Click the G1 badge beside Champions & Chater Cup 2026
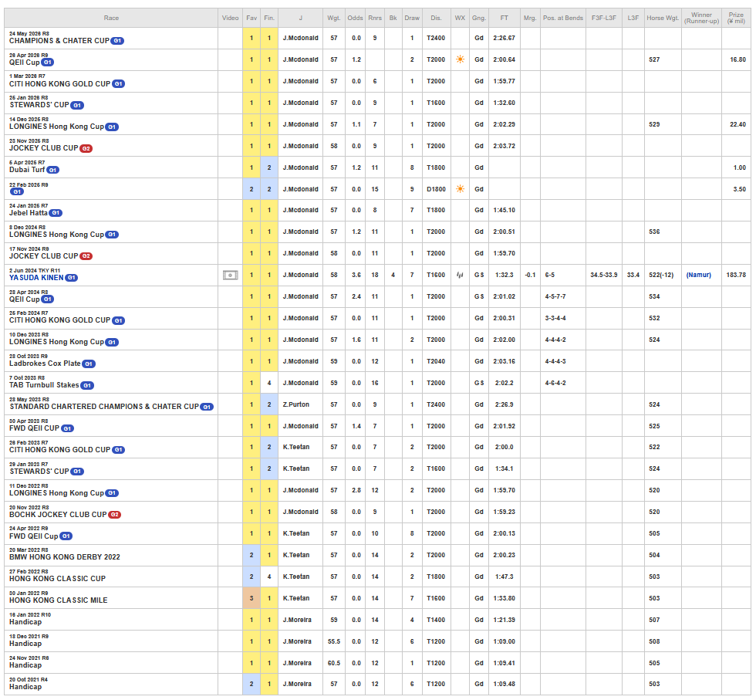 [x=117, y=41]
